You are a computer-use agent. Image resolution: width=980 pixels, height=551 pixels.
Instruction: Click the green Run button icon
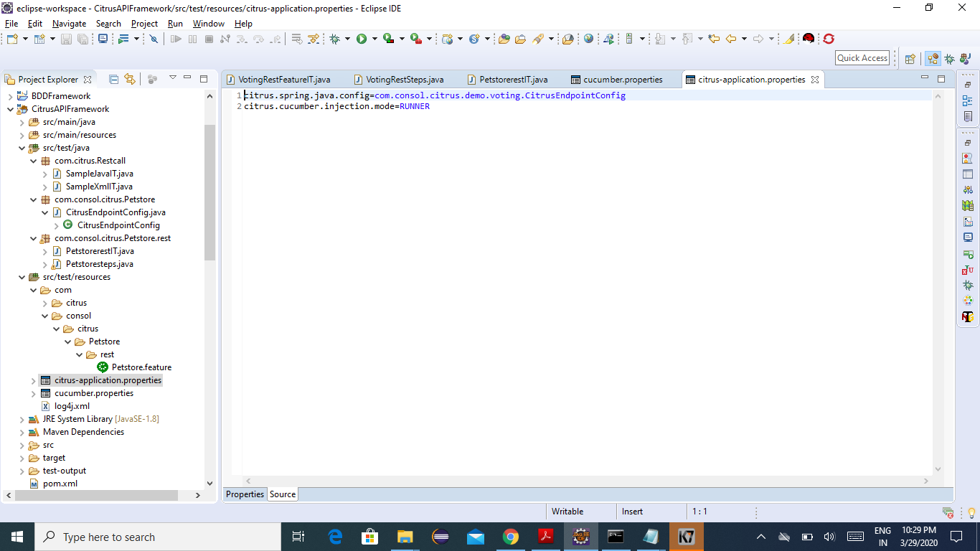point(362,39)
